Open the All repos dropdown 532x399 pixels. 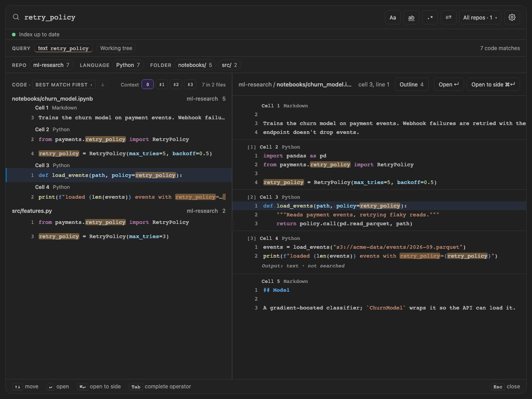pyautogui.click(x=480, y=17)
